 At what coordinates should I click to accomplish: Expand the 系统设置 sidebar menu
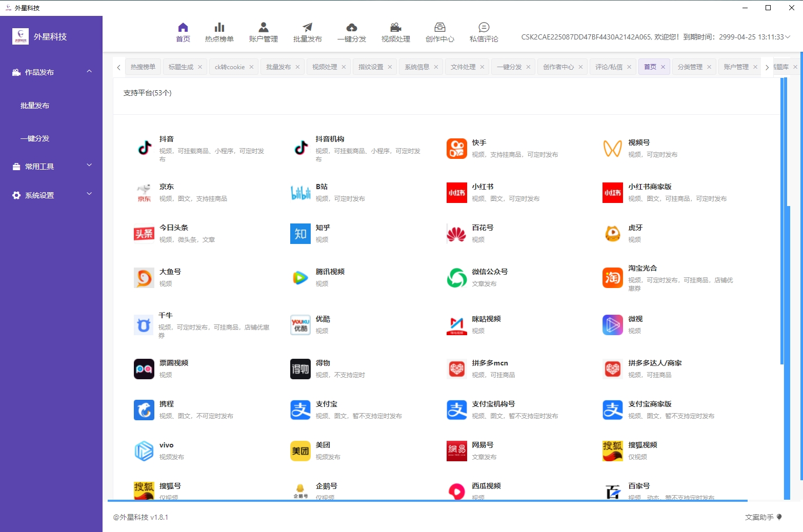[x=89, y=194]
